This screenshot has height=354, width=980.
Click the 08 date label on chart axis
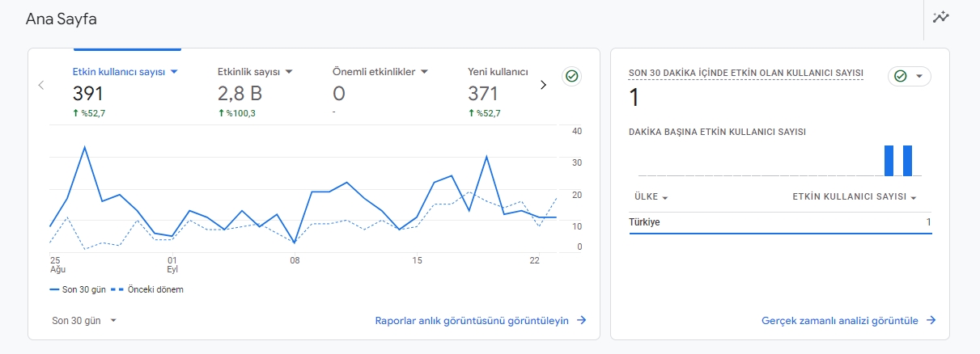coord(295,260)
